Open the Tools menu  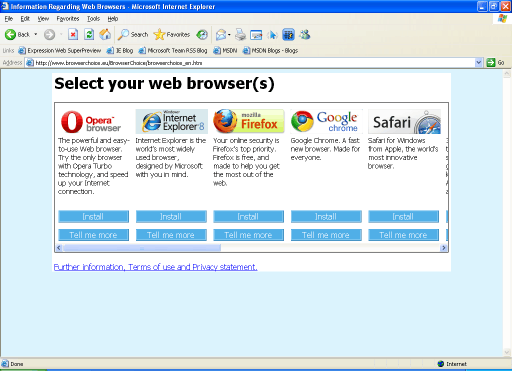pos(93,19)
